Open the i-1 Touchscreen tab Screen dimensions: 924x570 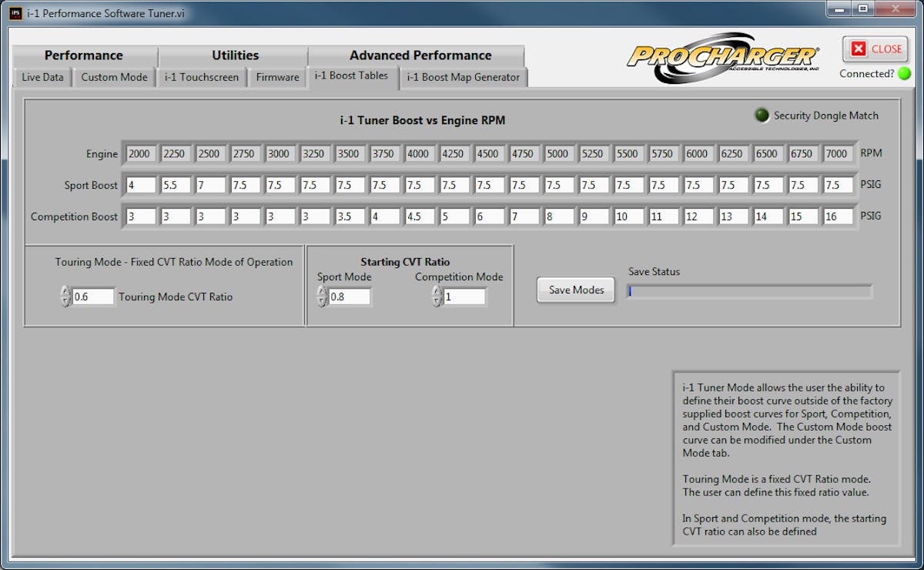(202, 77)
